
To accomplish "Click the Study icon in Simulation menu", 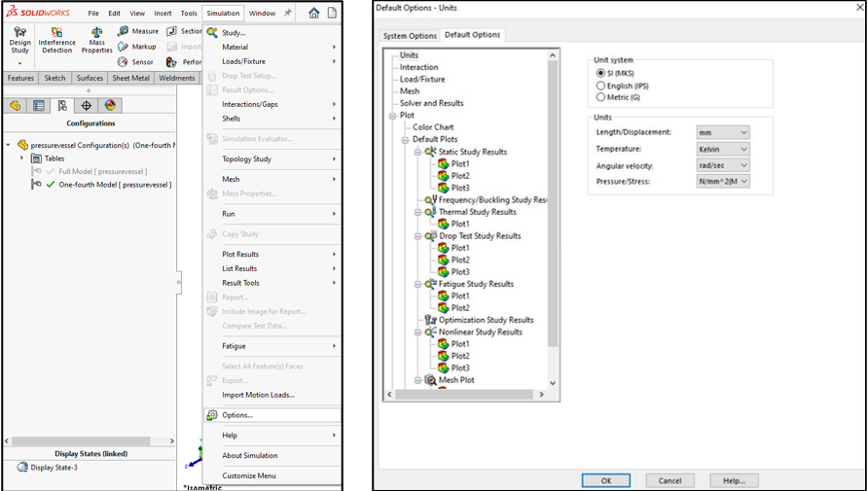I will click(x=212, y=33).
